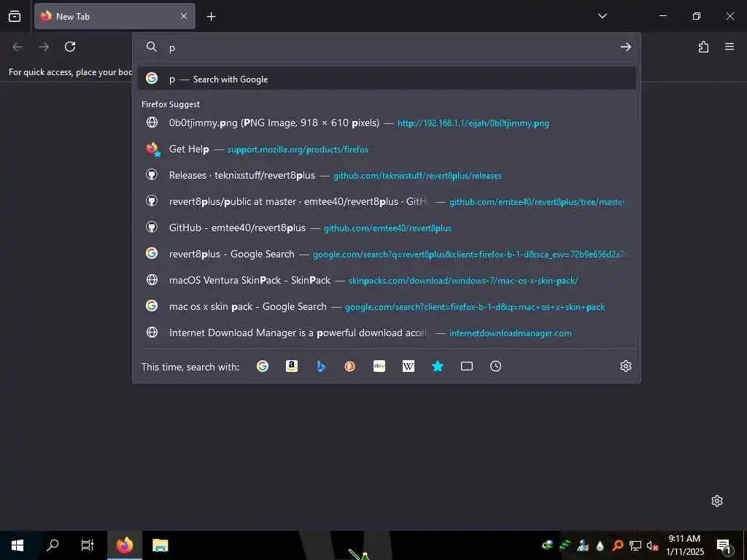
Task: Open Firefox View from the tab bar
Action: [x=15, y=16]
